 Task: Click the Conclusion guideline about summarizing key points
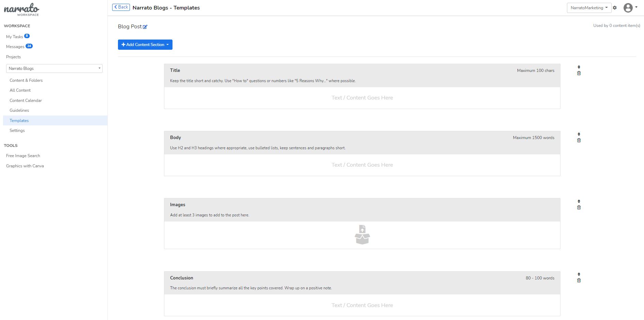pyautogui.click(x=251, y=288)
